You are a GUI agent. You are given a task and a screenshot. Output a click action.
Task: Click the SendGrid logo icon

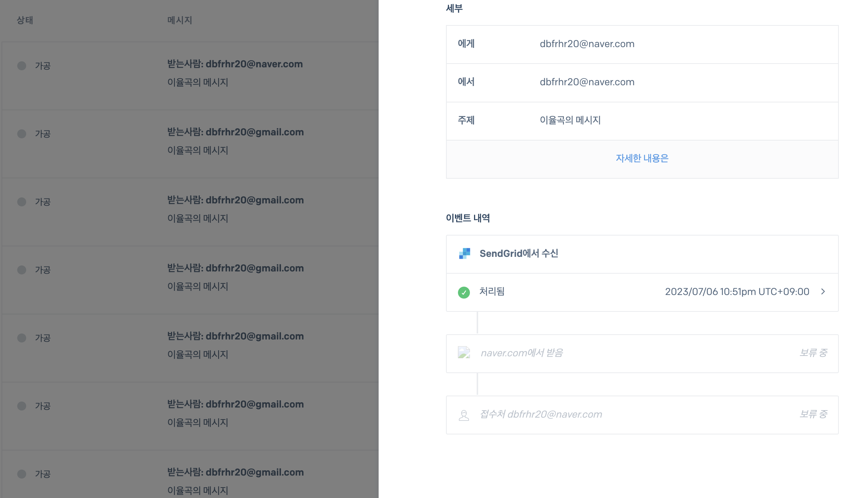[464, 253]
